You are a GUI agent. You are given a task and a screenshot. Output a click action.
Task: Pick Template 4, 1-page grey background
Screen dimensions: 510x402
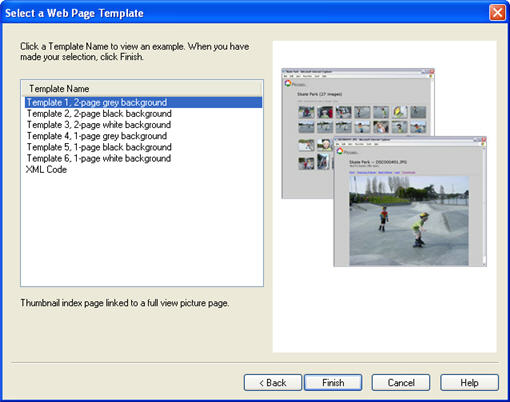[x=97, y=136]
